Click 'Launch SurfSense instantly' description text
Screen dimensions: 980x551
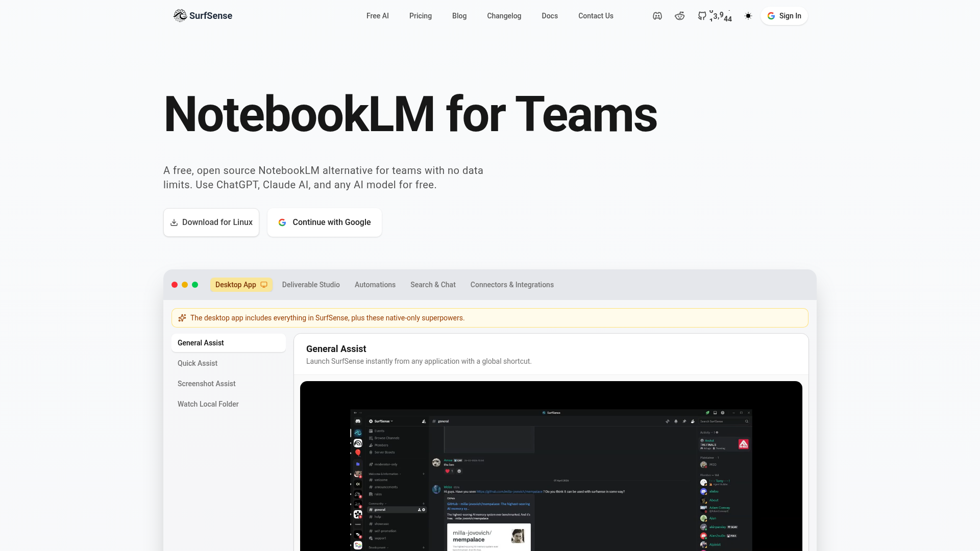coord(419,361)
